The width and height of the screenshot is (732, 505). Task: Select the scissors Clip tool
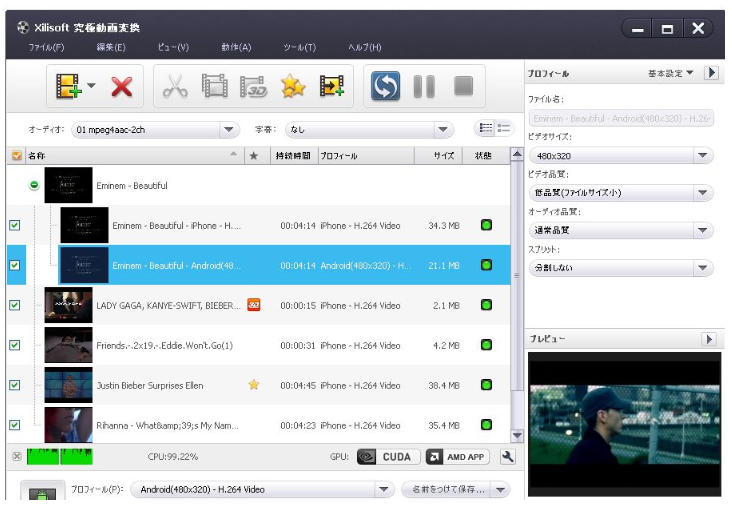click(x=175, y=86)
